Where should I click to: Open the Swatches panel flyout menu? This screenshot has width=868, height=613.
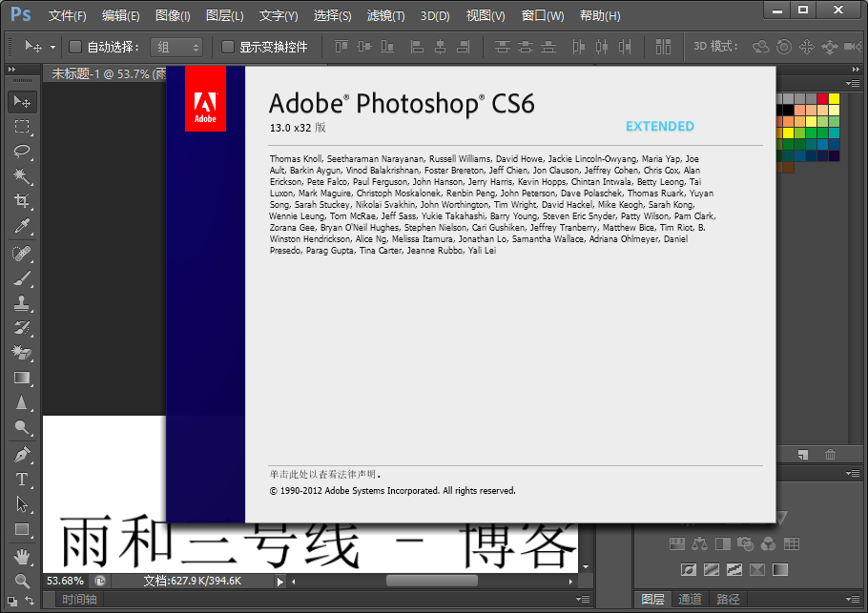click(853, 84)
